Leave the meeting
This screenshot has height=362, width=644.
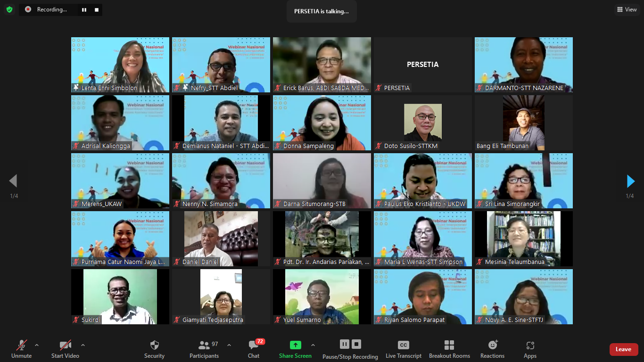[624, 349]
